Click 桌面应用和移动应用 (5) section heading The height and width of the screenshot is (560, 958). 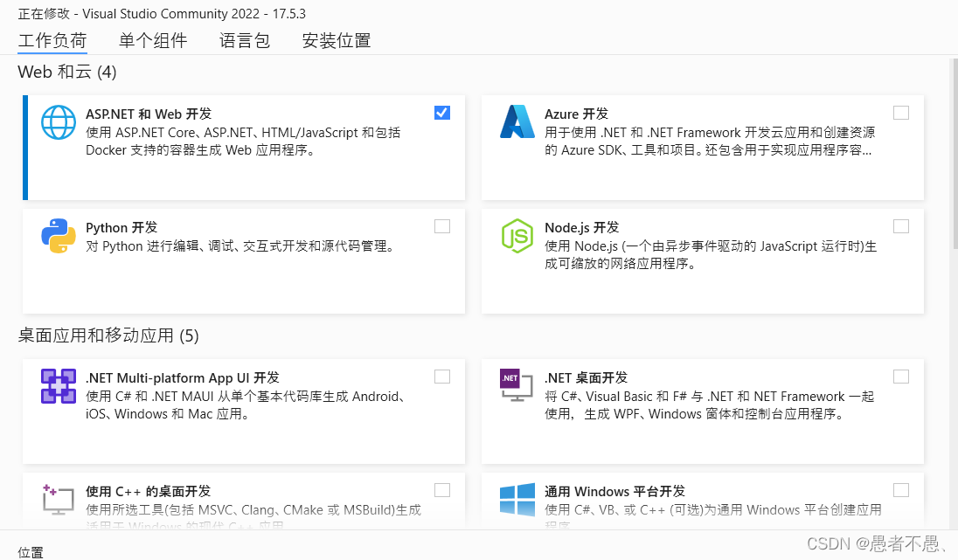click(x=108, y=335)
